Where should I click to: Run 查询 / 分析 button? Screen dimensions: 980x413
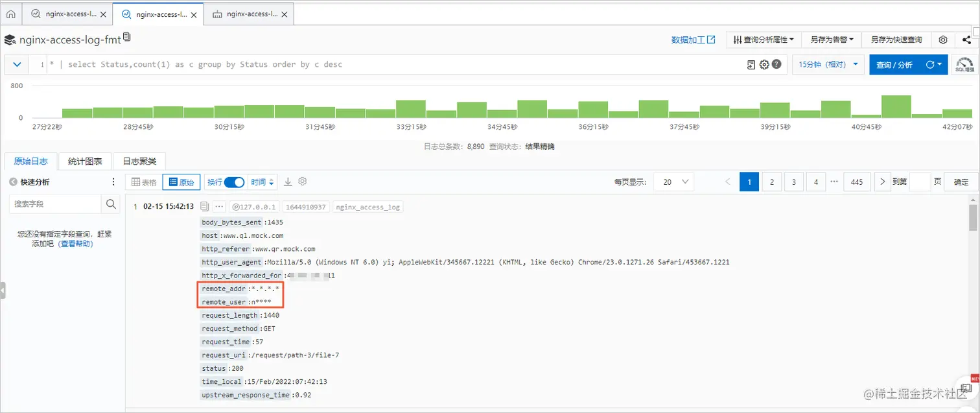coord(894,64)
